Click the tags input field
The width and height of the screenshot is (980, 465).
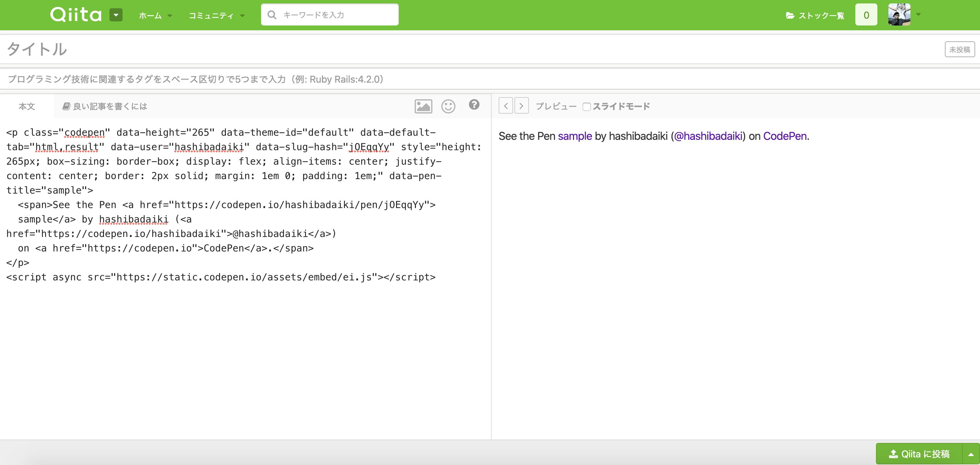[490, 79]
